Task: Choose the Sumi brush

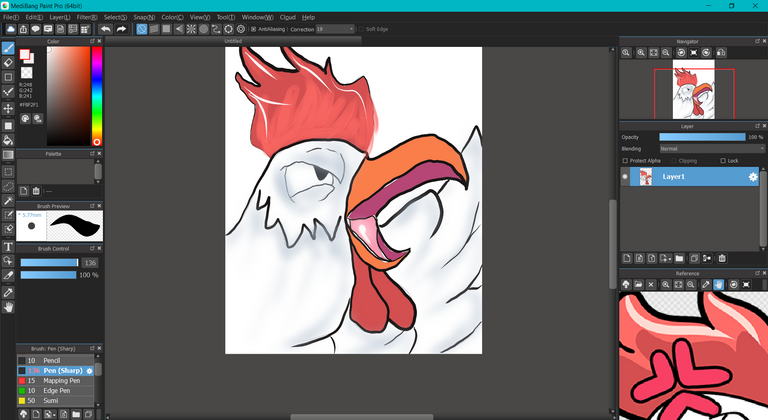Action: (55, 401)
